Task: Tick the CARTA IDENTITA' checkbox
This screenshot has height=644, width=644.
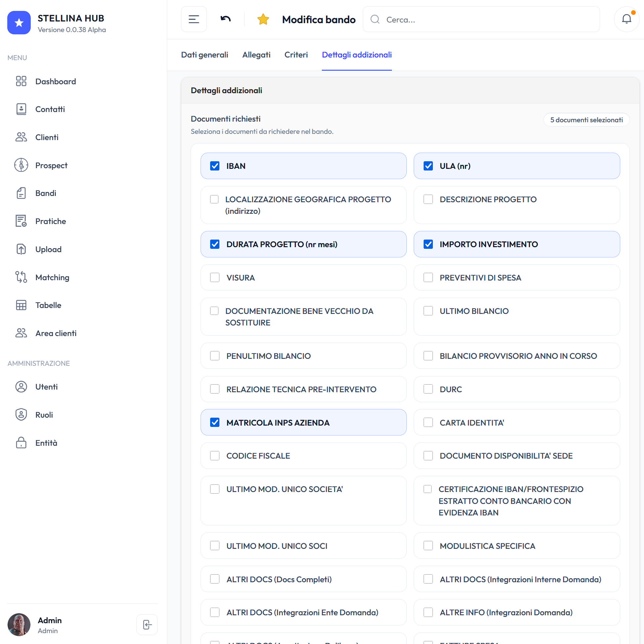Action: coord(428,422)
